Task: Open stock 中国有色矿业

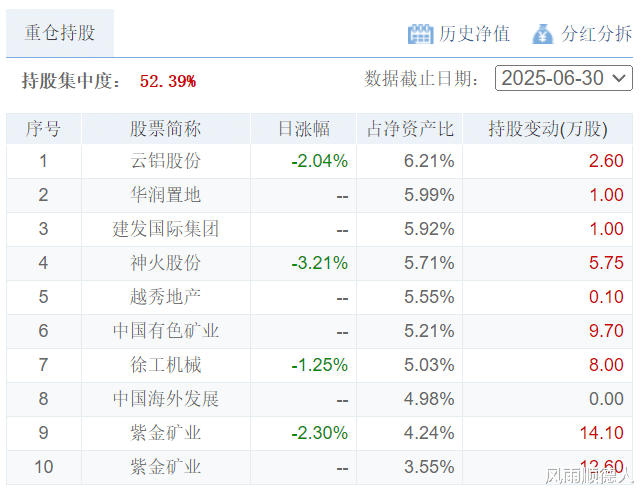Action: [166, 331]
